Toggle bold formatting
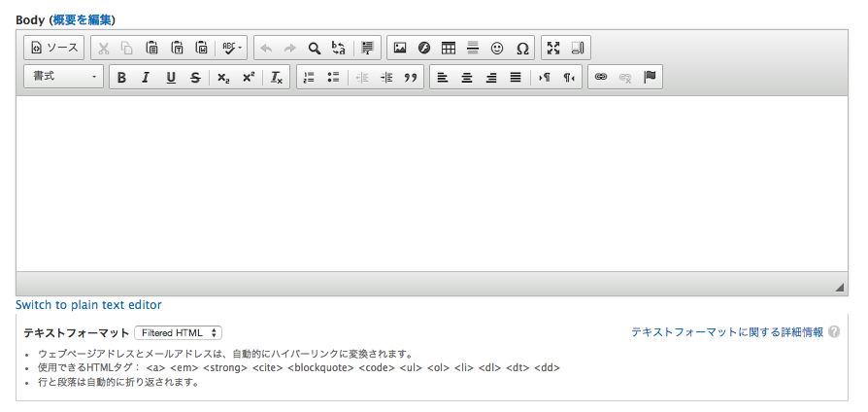This screenshot has height=412, width=868. point(121,78)
